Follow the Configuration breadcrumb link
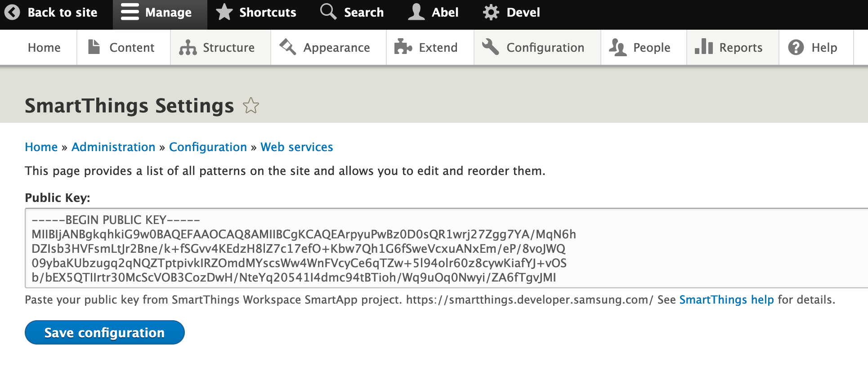 point(208,147)
